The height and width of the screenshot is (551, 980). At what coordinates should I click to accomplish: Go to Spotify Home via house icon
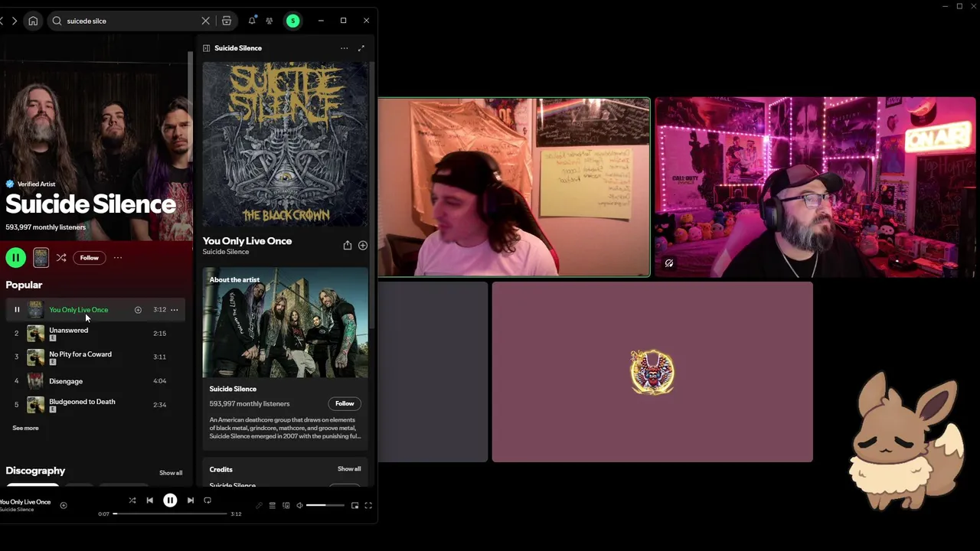click(x=33, y=21)
